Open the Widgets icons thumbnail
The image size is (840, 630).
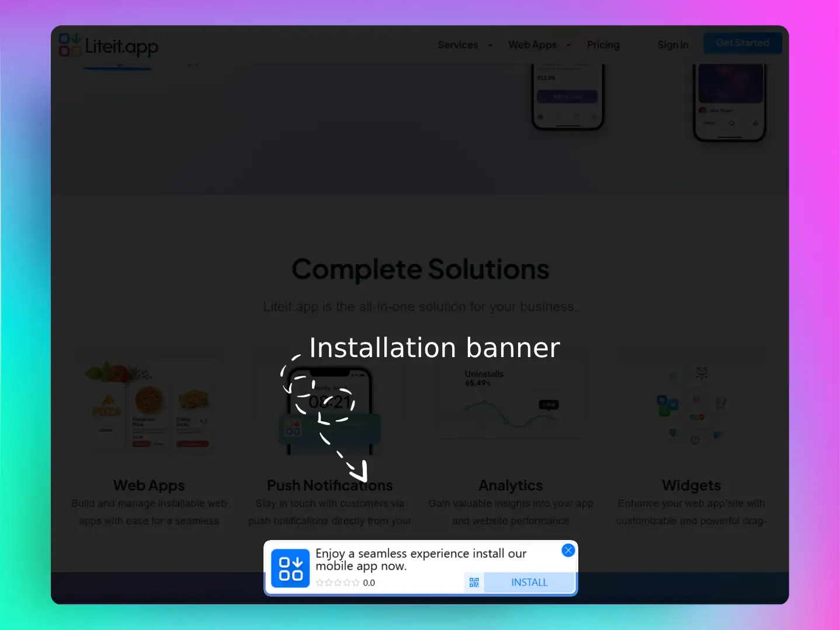click(692, 406)
